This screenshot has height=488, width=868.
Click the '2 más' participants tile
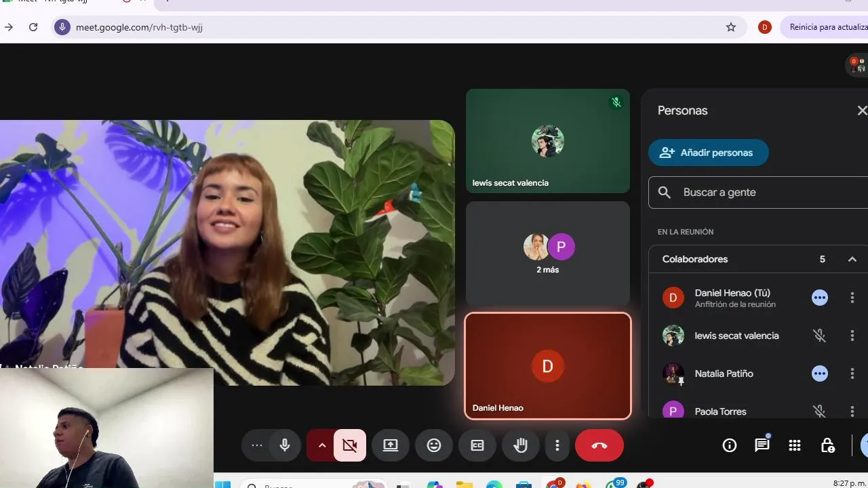pyautogui.click(x=548, y=253)
